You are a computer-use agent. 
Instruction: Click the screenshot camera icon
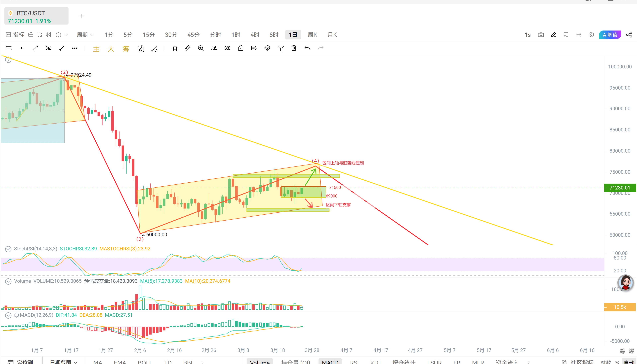pyautogui.click(x=541, y=35)
